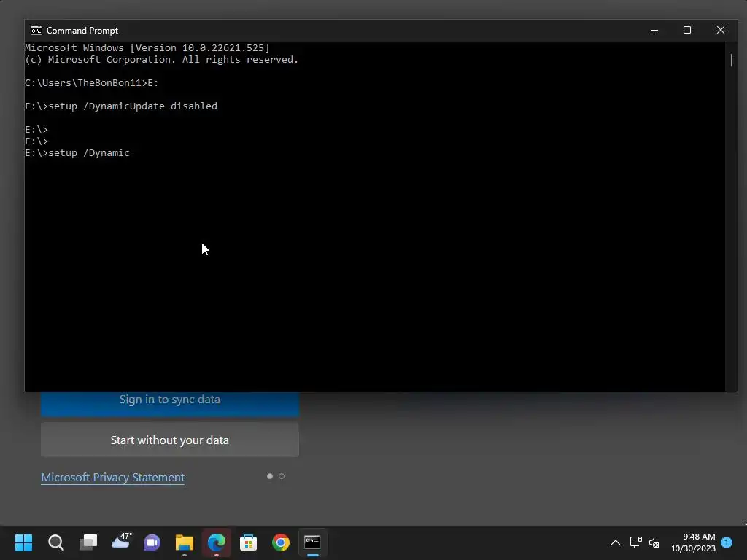Open the network status tray icon
The width and height of the screenshot is (747, 560).
coord(635,542)
